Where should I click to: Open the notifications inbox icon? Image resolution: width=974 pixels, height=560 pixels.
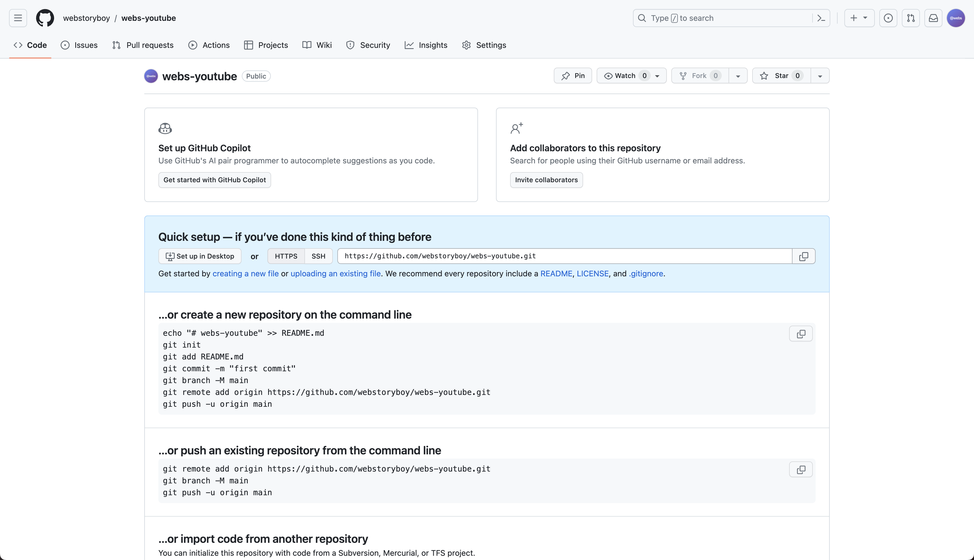click(933, 18)
